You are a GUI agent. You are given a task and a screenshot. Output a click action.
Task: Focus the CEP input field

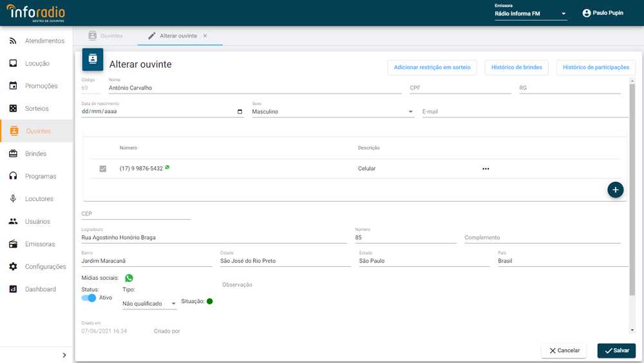(x=136, y=214)
